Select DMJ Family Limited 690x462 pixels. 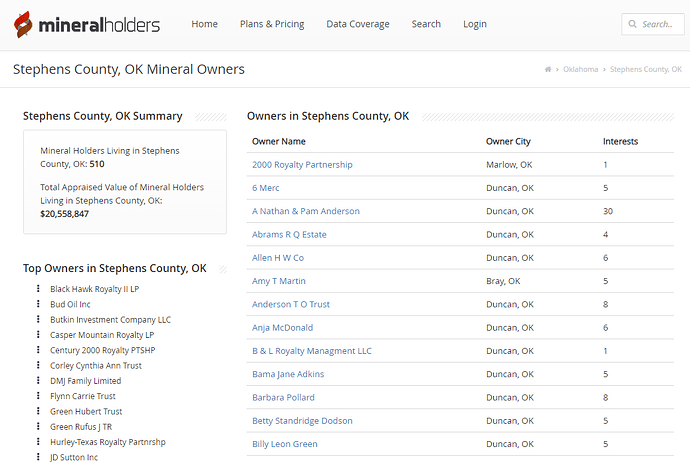[x=86, y=381]
